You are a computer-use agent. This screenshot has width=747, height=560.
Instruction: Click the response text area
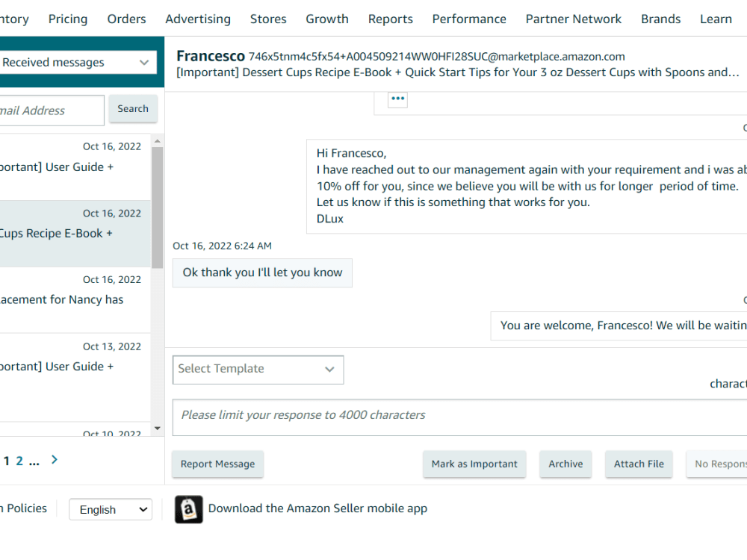459,417
